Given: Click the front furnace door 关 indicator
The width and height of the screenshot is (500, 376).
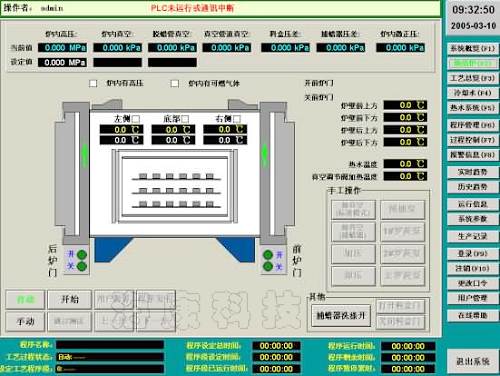Looking at the screenshot, I should [x=268, y=266].
